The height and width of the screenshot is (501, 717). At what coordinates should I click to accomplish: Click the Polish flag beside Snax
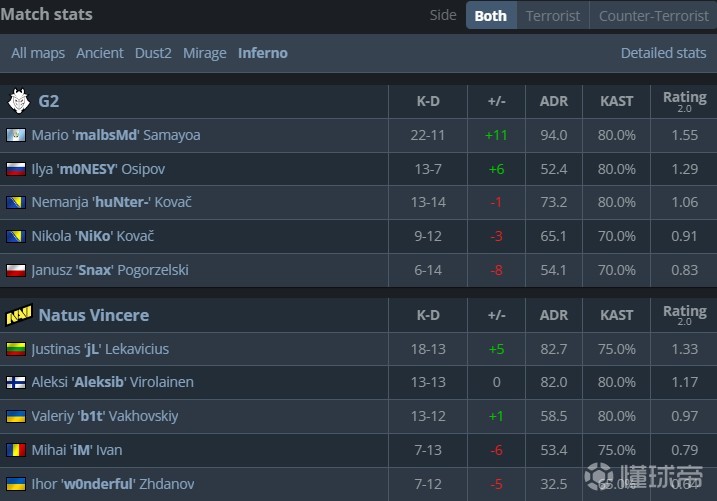(x=16, y=270)
